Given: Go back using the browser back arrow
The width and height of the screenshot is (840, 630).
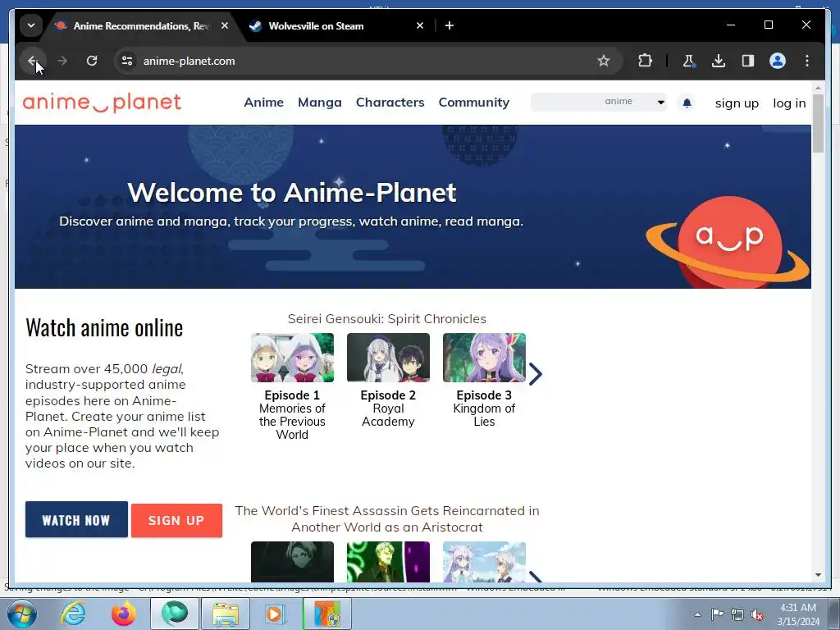Looking at the screenshot, I should 32,61.
